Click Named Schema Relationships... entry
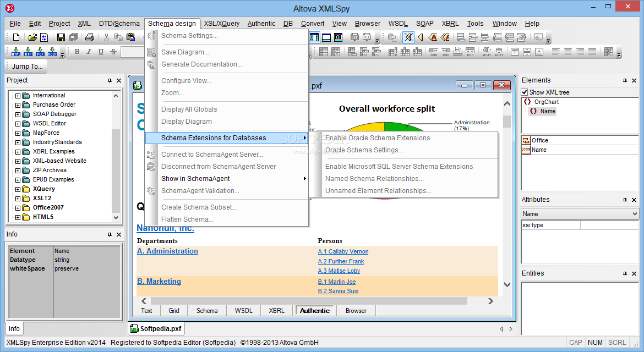644x352 pixels. (374, 178)
